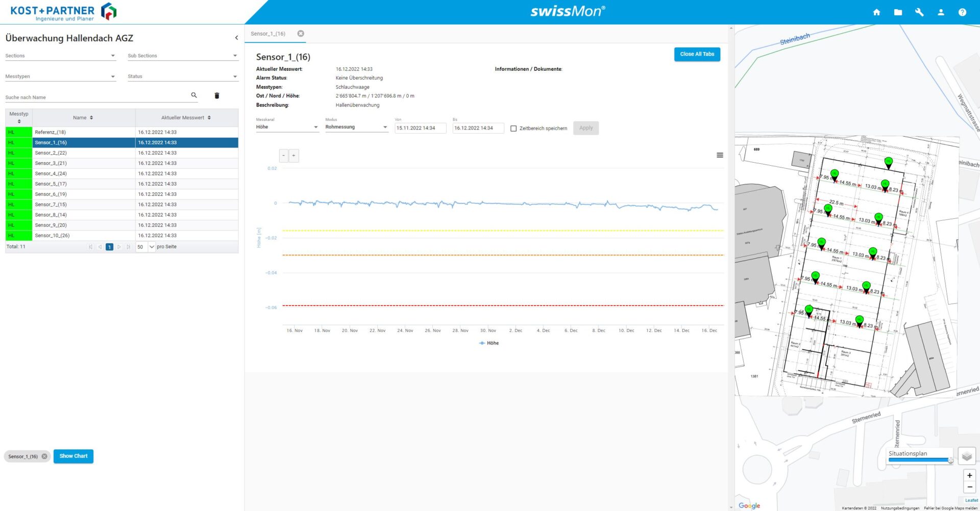Select Sensor_5_(17) row in table
Screen dimensions: 980x511
coord(51,184)
